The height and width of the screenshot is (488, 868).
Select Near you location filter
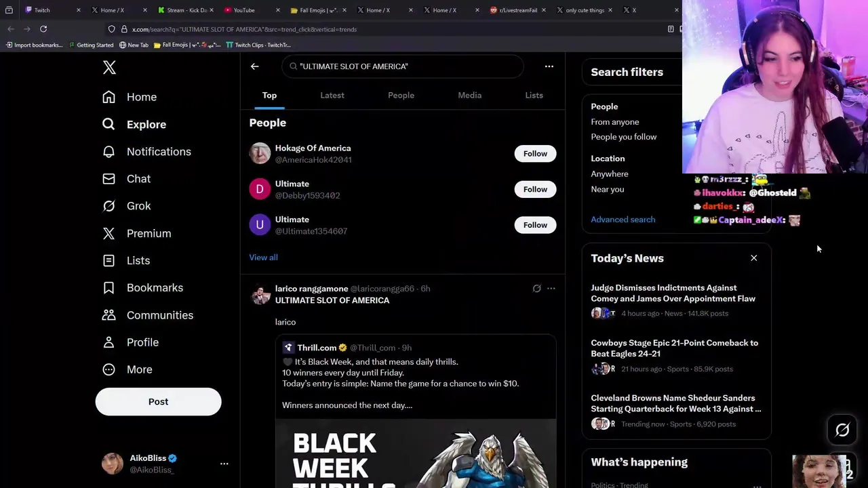pyautogui.click(x=608, y=189)
